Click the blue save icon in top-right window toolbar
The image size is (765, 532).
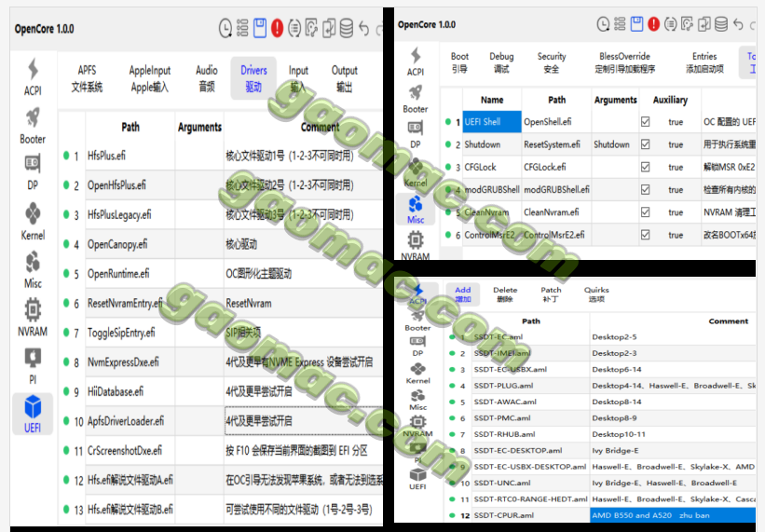click(x=636, y=23)
